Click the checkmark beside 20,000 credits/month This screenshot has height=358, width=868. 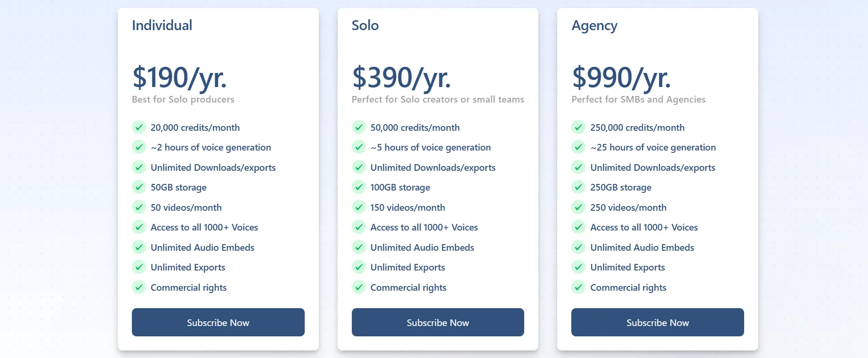coord(139,127)
